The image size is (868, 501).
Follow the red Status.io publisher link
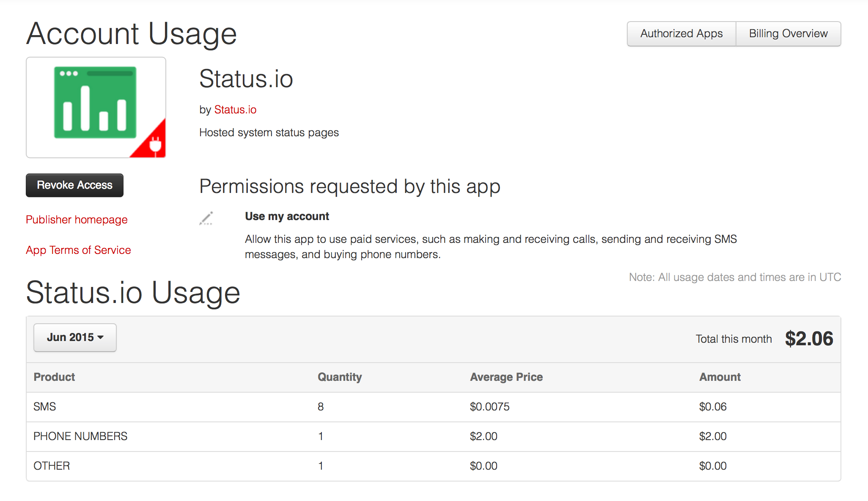point(235,110)
